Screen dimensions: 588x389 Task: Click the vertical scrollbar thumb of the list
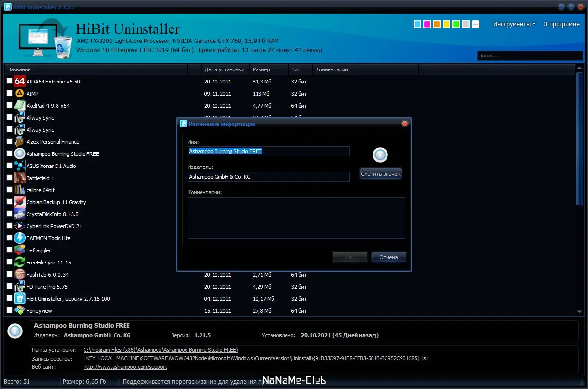[x=580, y=139]
